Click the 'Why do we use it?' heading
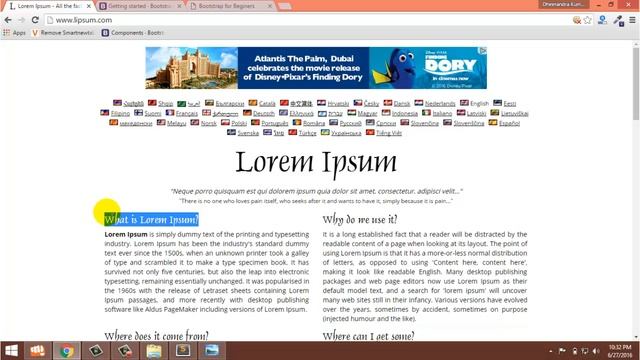Viewport: 640px width, 360px height. pos(360,220)
